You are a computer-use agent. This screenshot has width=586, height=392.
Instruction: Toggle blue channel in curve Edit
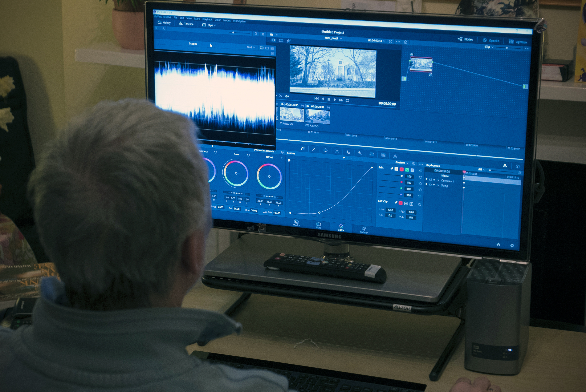[x=412, y=170]
